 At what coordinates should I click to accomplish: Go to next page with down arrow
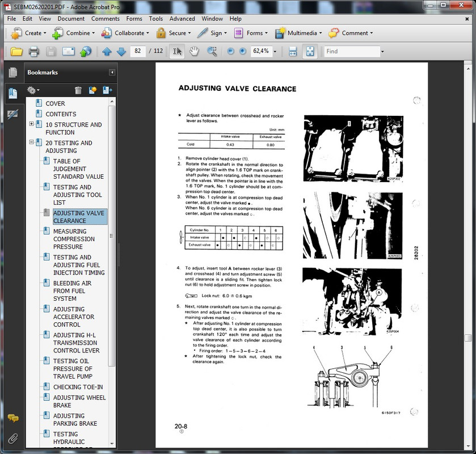pyautogui.click(x=121, y=51)
